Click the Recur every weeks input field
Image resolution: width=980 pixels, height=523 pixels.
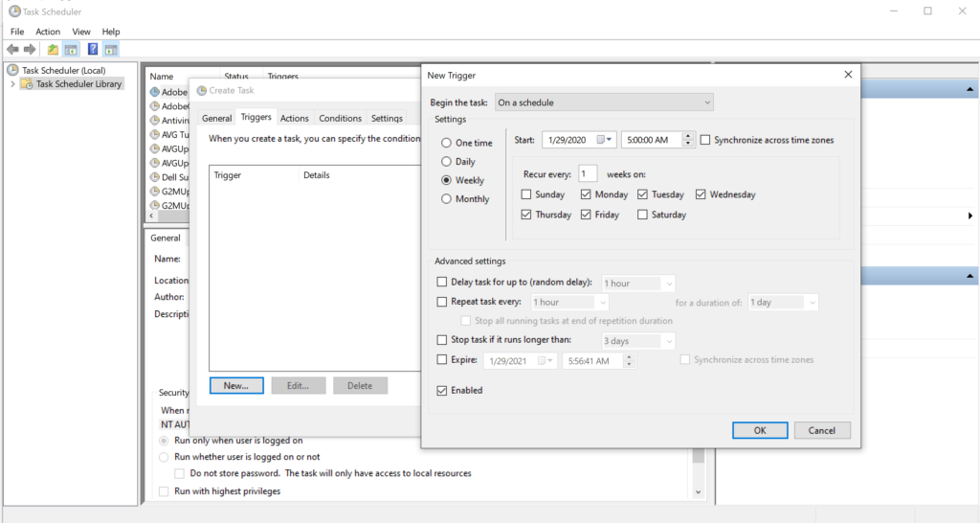coord(588,173)
